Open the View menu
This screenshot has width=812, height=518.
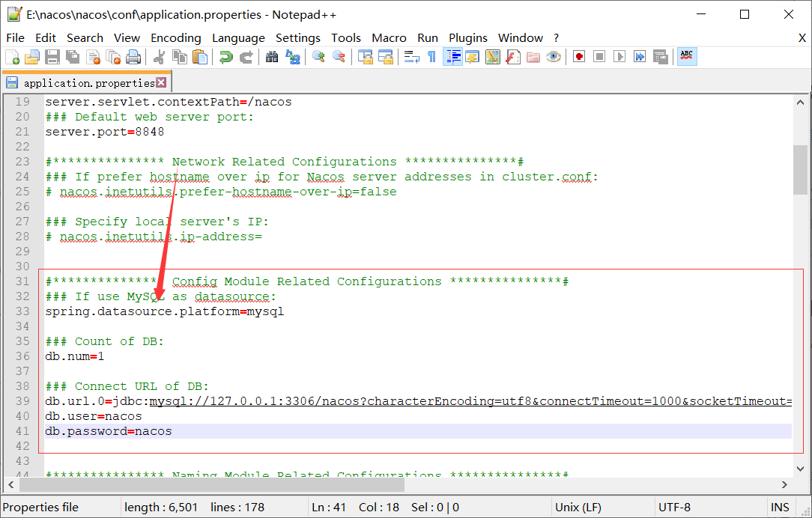127,37
